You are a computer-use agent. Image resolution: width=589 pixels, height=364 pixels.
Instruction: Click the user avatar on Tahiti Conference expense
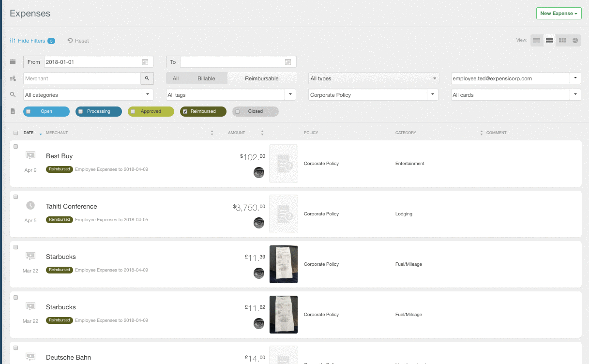pyautogui.click(x=259, y=223)
